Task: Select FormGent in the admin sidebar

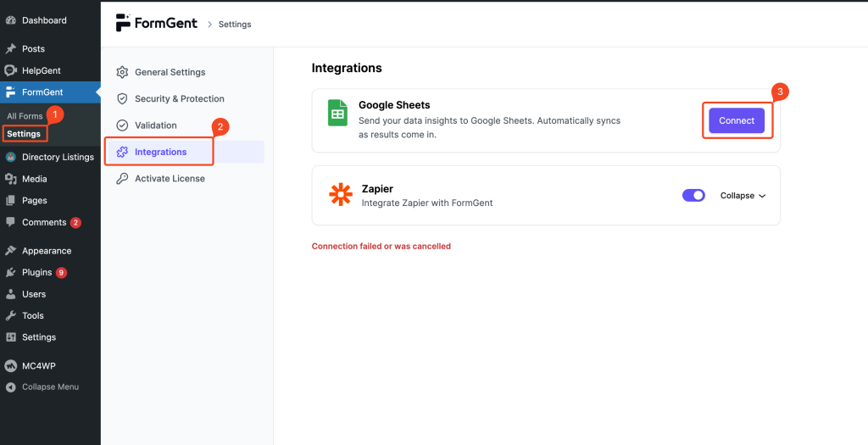Action: (x=50, y=92)
